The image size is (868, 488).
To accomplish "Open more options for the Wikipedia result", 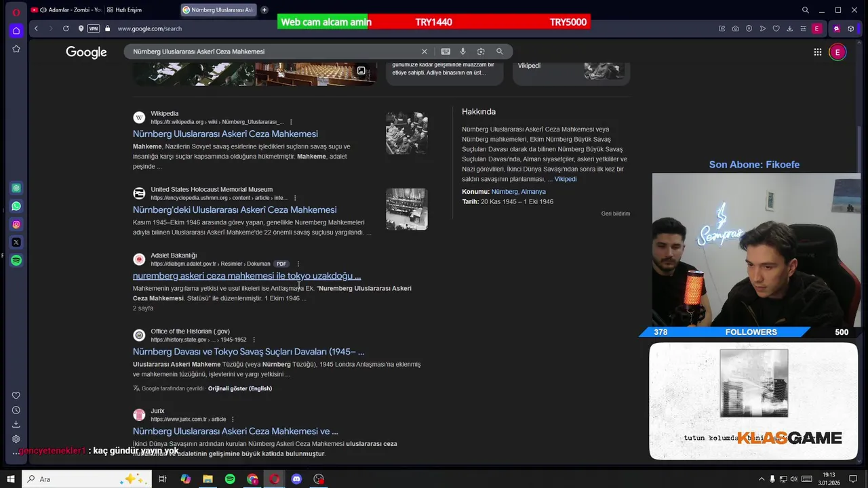I will [x=291, y=122].
